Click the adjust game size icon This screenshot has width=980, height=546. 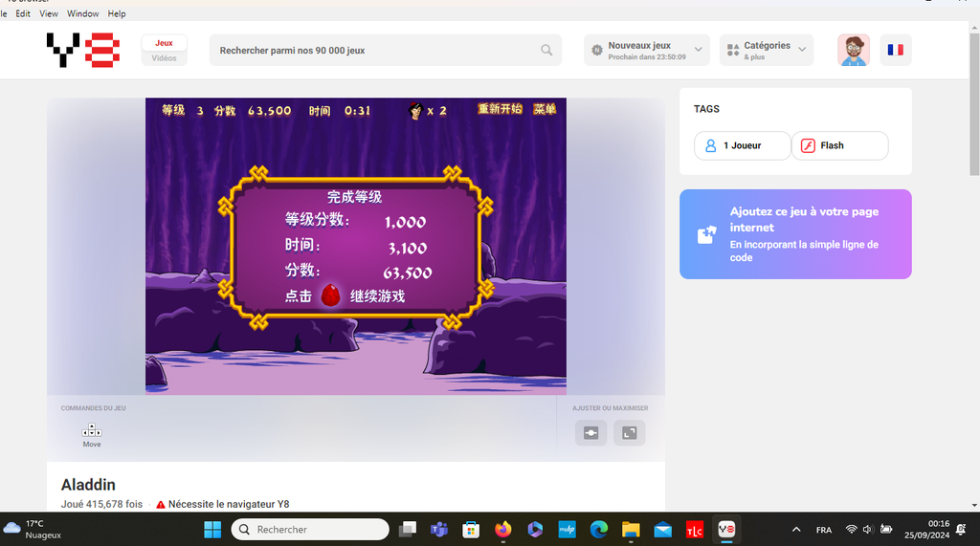590,433
